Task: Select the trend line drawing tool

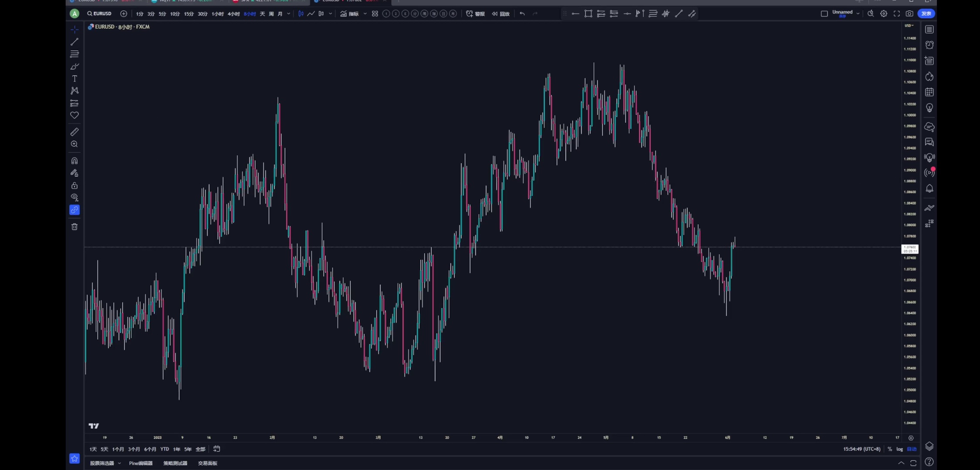Action: (x=74, y=42)
